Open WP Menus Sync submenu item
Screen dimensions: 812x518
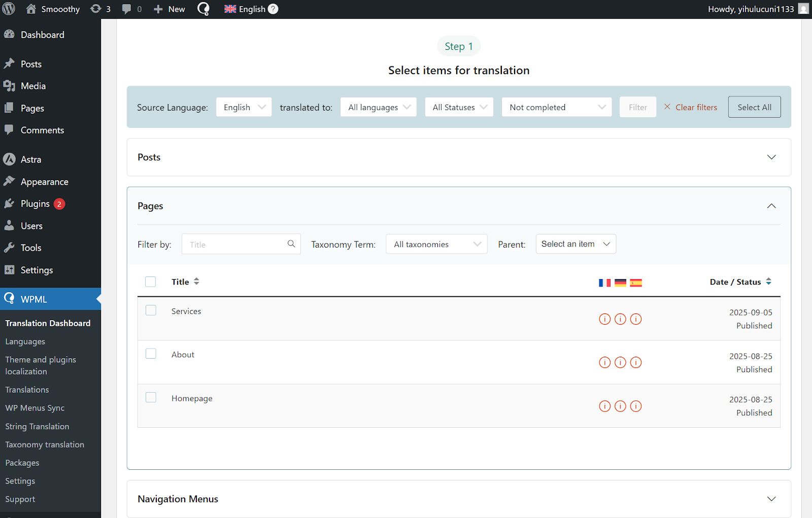[x=35, y=408]
